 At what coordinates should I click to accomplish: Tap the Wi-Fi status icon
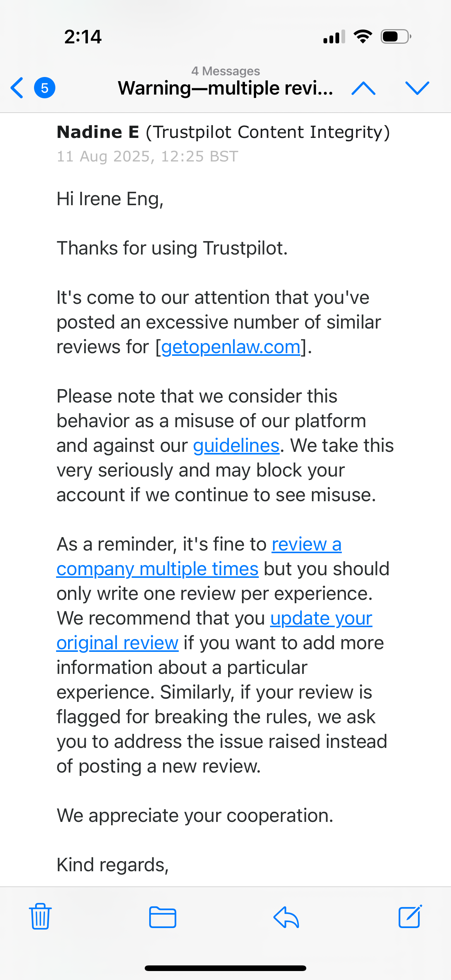pyautogui.click(x=363, y=37)
